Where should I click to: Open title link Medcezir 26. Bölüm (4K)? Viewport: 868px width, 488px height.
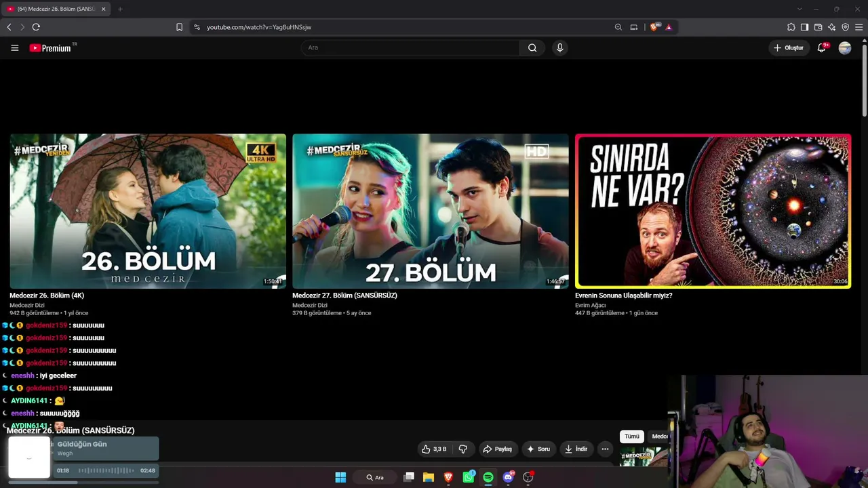tap(47, 296)
